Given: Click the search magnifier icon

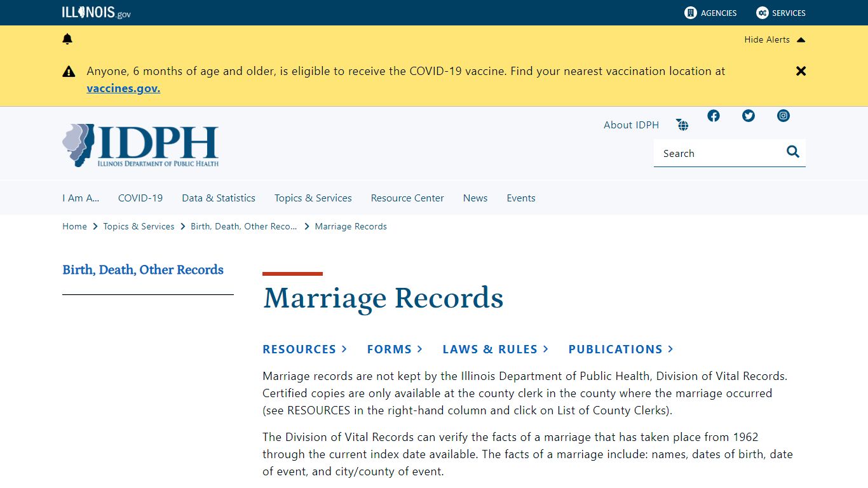Looking at the screenshot, I should point(793,151).
